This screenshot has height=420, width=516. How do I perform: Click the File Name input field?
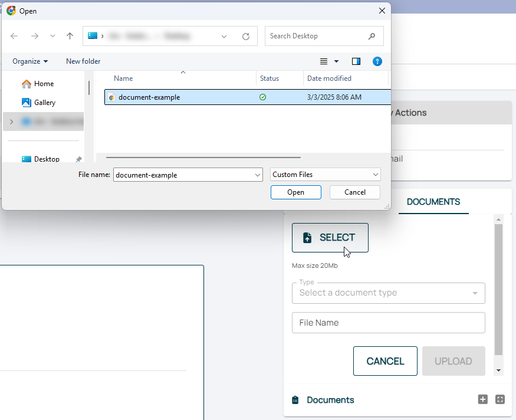pyautogui.click(x=388, y=323)
